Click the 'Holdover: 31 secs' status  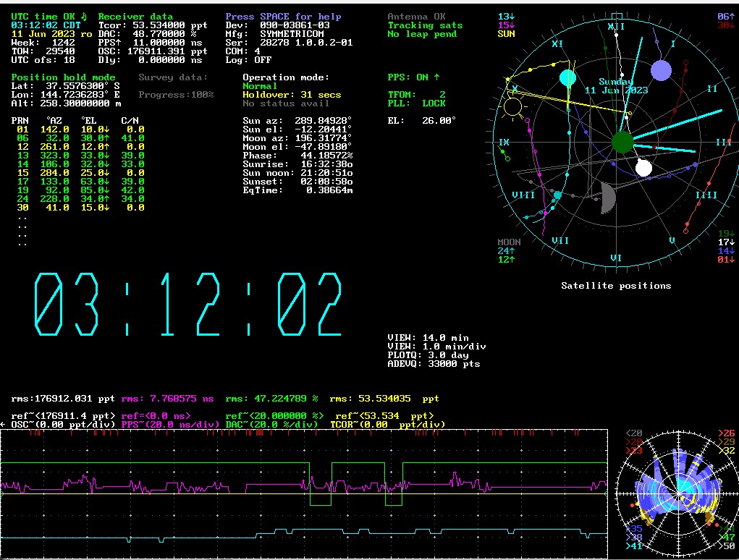[292, 95]
